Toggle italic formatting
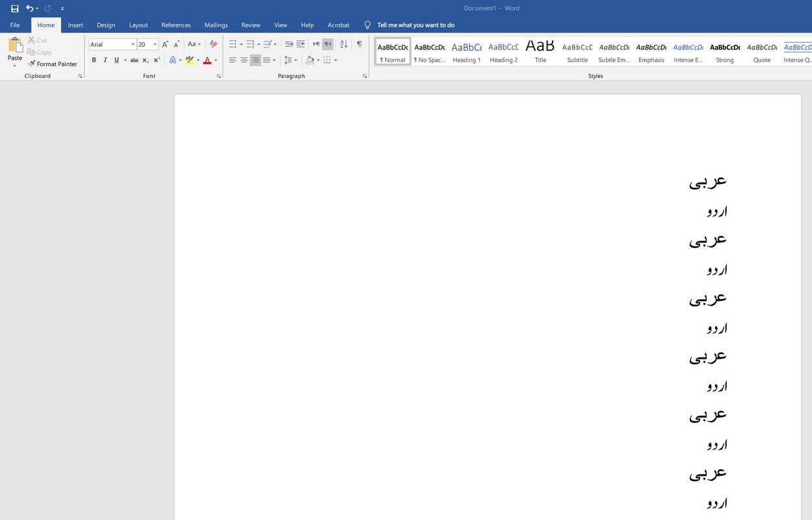The image size is (812, 520). [105, 60]
